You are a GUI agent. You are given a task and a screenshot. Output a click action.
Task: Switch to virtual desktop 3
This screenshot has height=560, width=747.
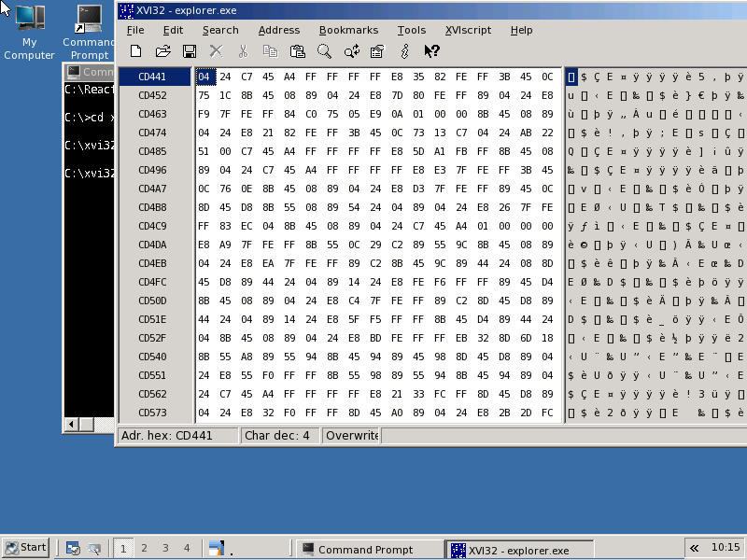click(165, 549)
